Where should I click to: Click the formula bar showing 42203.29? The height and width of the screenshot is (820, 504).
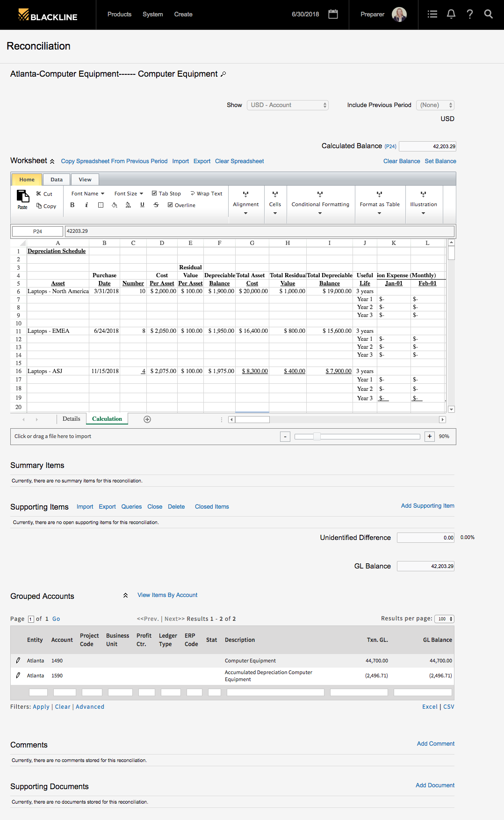pos(259,231)
